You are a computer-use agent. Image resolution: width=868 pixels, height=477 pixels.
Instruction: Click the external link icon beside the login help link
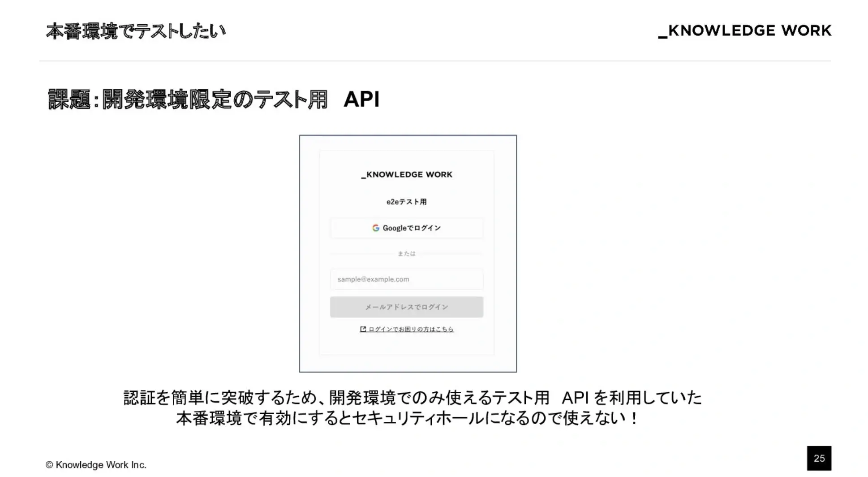coord(363,329)
